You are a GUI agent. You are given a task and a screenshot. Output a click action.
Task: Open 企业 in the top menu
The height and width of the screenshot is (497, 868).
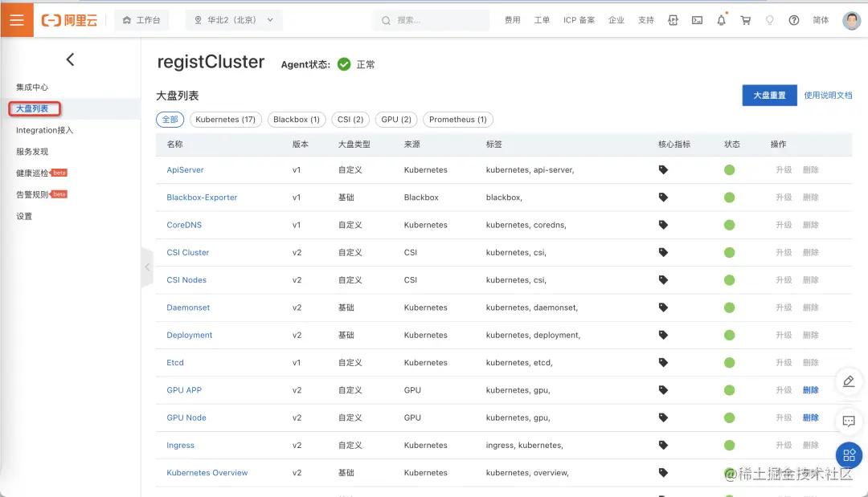point(616,20)
